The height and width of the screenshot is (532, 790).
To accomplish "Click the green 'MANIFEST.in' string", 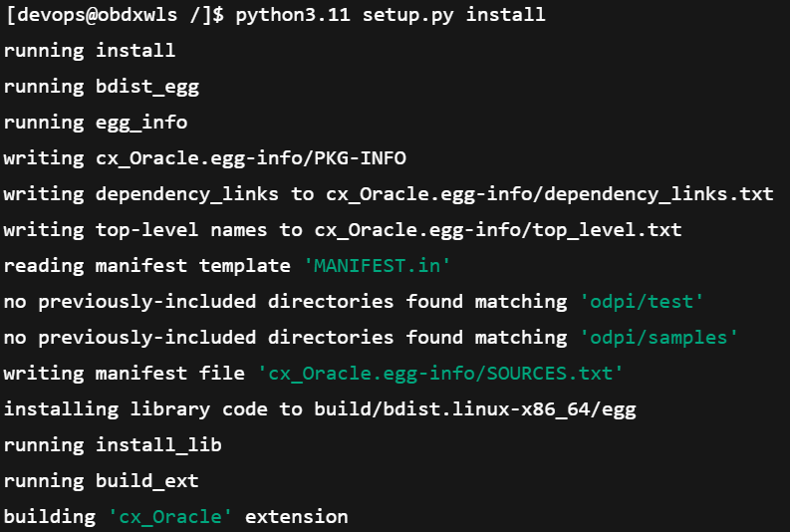I will [x=377, y=265].
